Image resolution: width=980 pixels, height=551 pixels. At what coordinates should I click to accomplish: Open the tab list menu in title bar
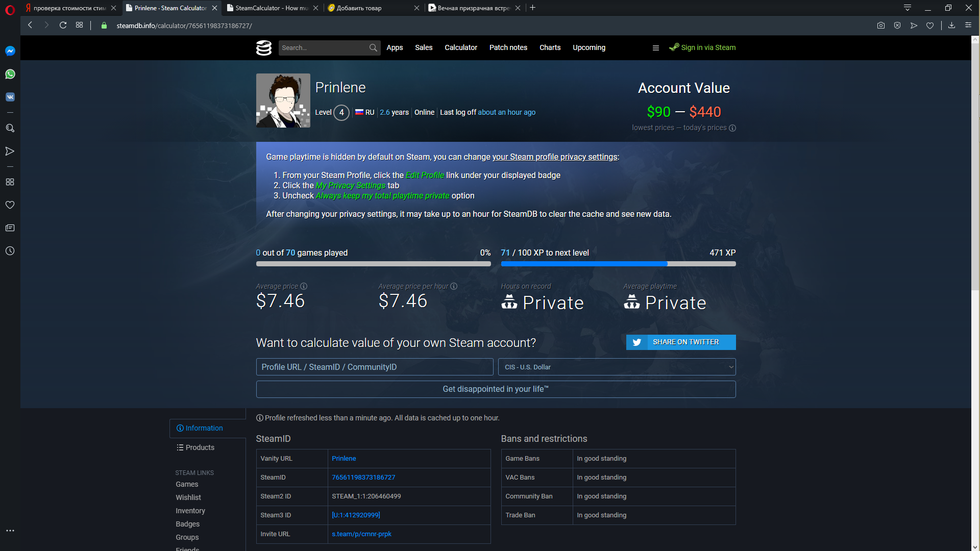[908, 8]
